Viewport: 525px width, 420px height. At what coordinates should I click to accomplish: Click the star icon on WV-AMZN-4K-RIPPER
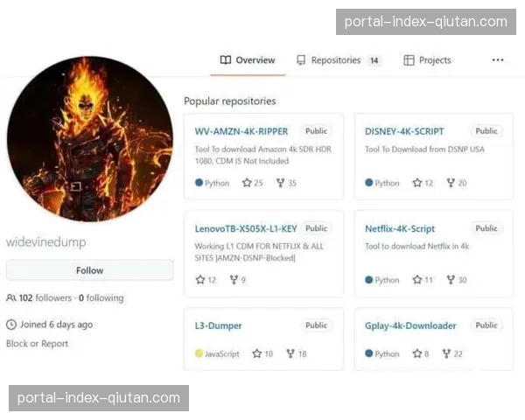[x=247, y=183]
